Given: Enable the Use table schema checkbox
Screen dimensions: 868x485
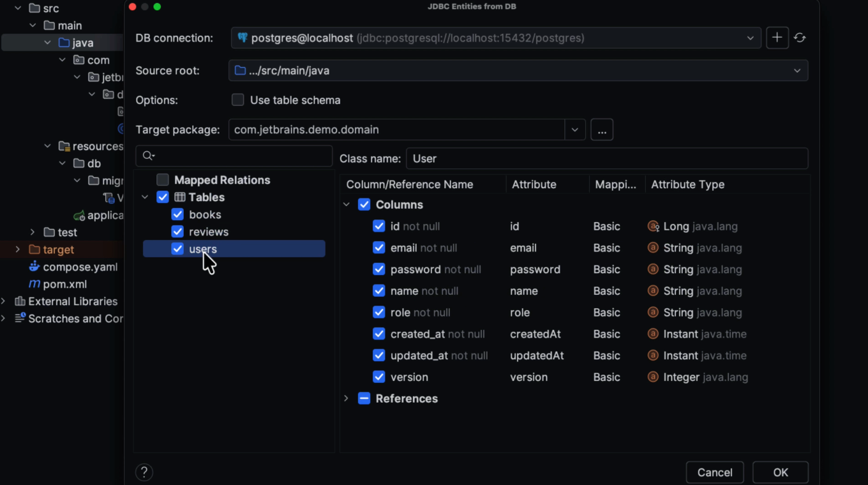Looking at the screenshot, I should coord(238,100).
